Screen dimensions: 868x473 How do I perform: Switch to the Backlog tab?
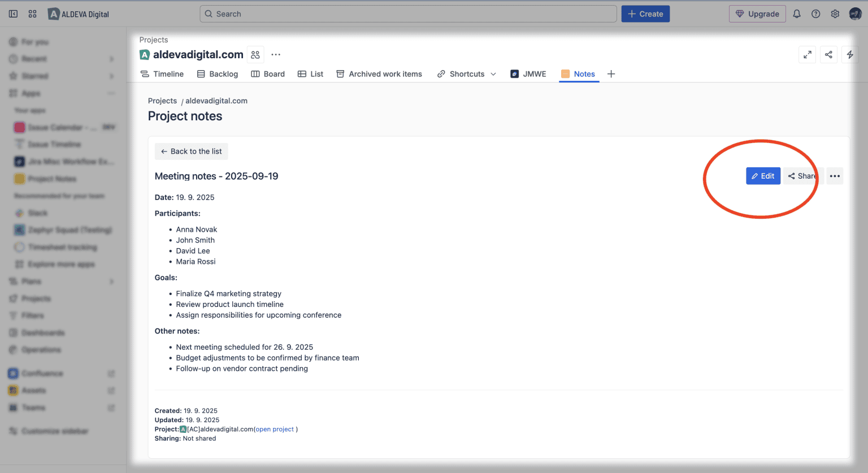(218, 74)
